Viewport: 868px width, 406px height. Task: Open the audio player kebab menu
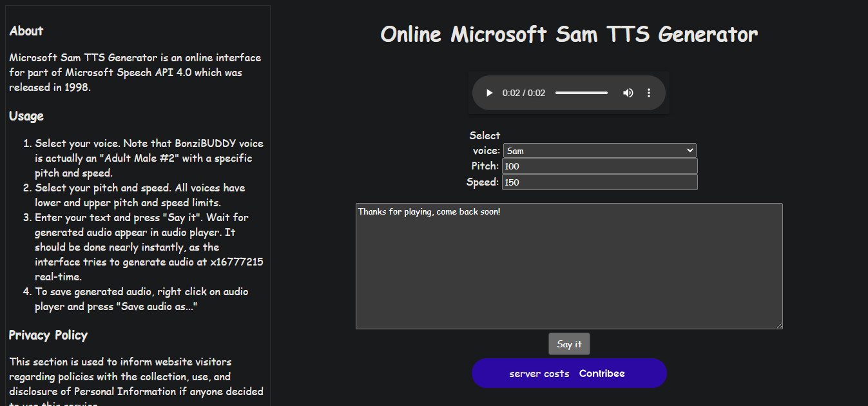(x=649, y=92)
